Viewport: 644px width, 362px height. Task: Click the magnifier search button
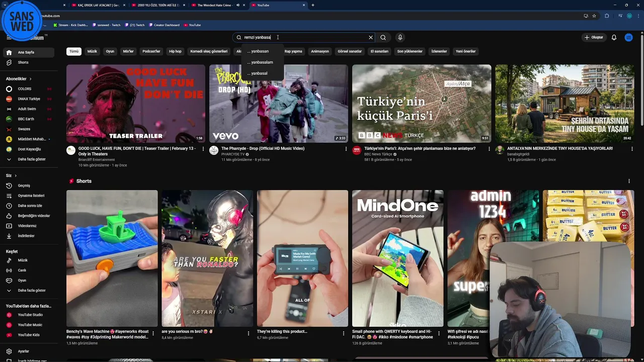click(x=383, y=37)
